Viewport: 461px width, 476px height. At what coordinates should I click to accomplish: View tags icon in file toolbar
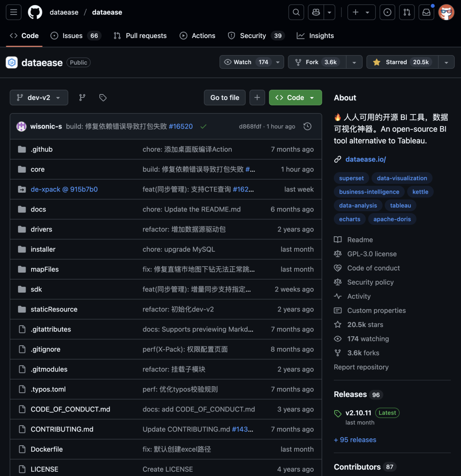[x=103, y=97]
